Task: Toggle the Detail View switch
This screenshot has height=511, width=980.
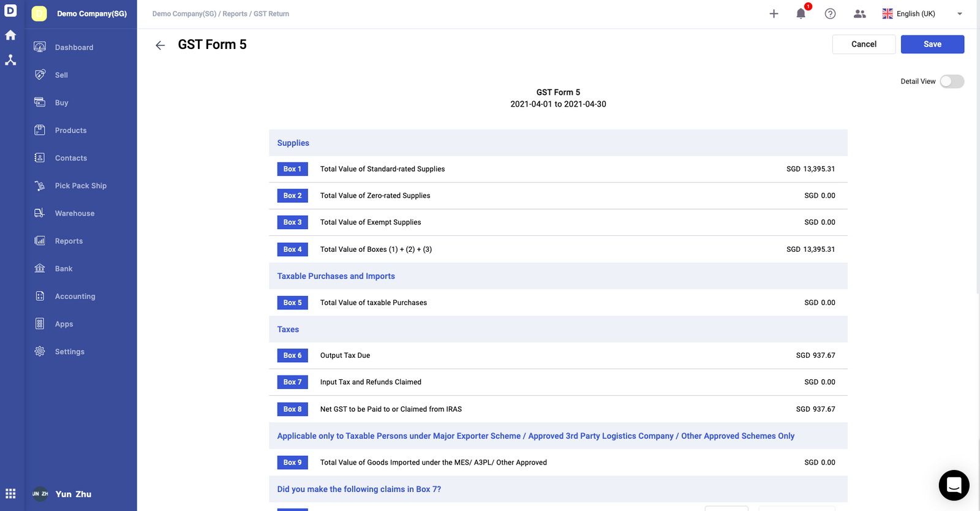Action: coord(952,81)
